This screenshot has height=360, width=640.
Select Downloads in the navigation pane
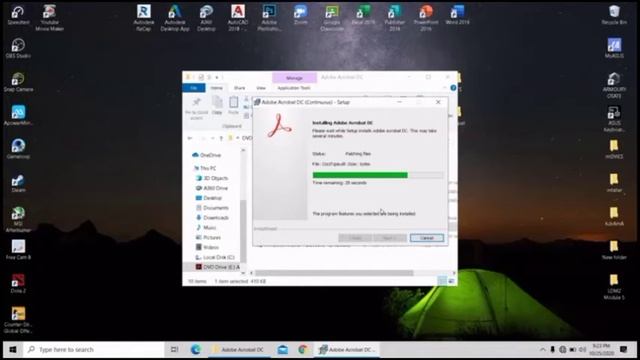tap(212, 218)
